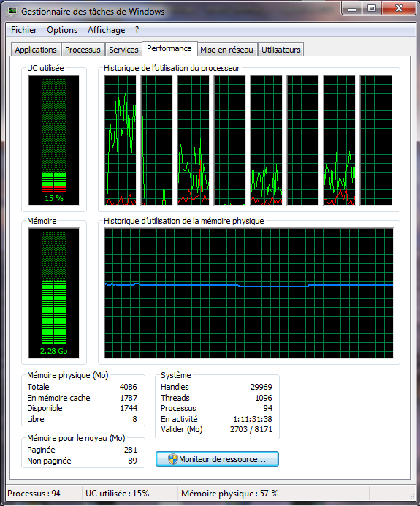
Task: Open the Fichier menu
Action: (23, 30)
